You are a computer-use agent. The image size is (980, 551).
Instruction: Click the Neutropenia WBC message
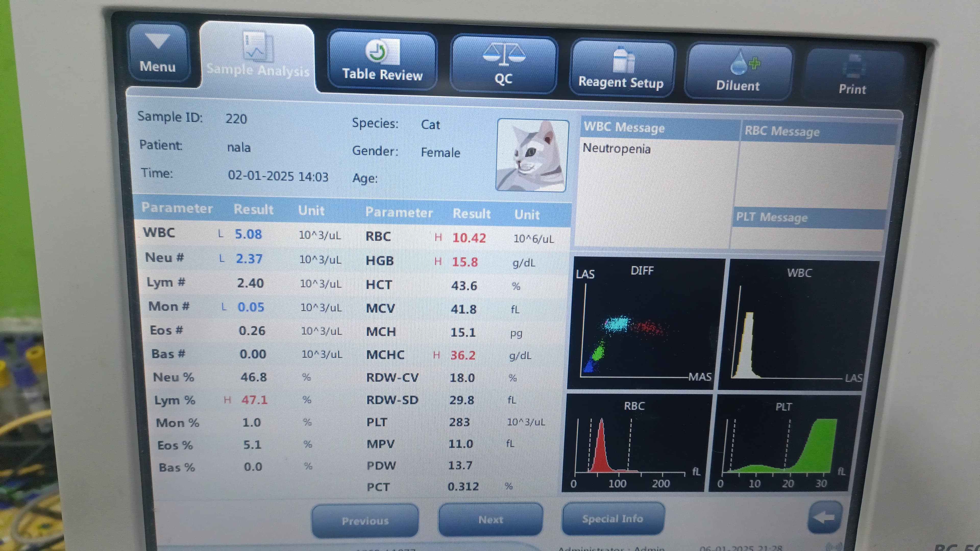click(616, 149)
